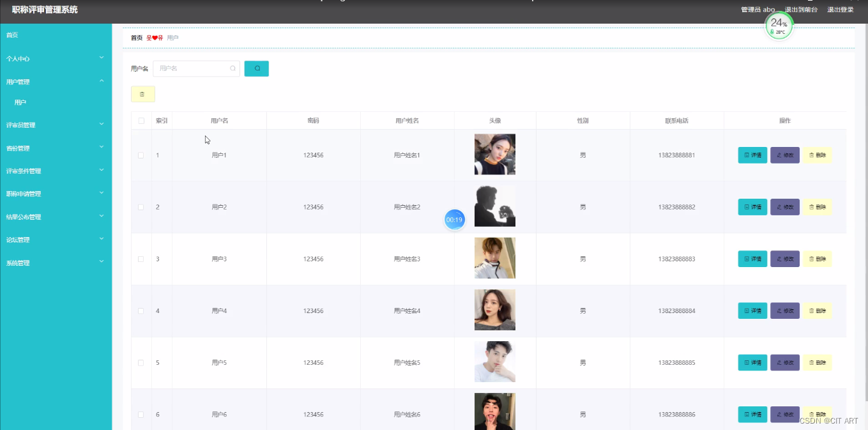Click the avatar thumbnail of 用户4
The image size is (868, 430).
495,310
